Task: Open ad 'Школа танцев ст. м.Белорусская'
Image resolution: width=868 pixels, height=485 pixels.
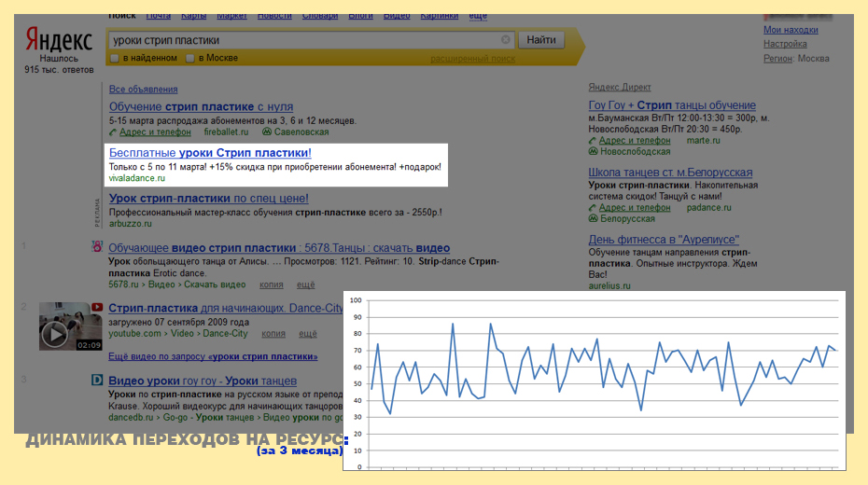Action: click(x=670, y=172)
